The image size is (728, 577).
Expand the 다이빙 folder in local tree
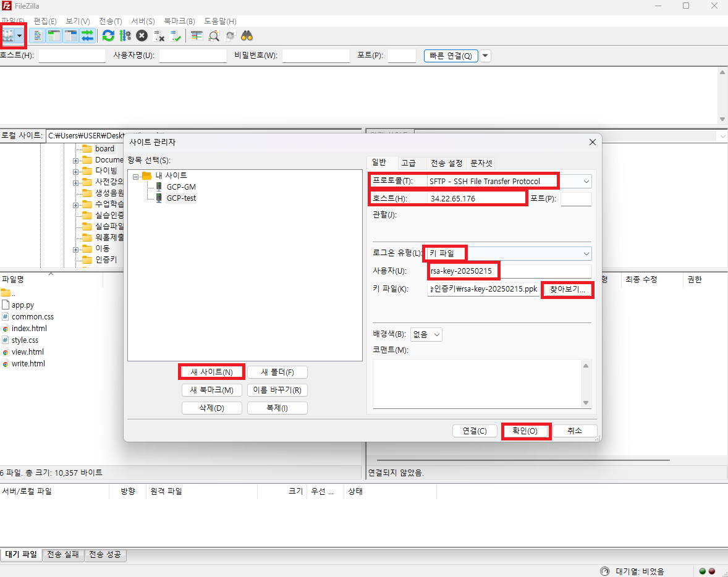(x=75, y=171)
